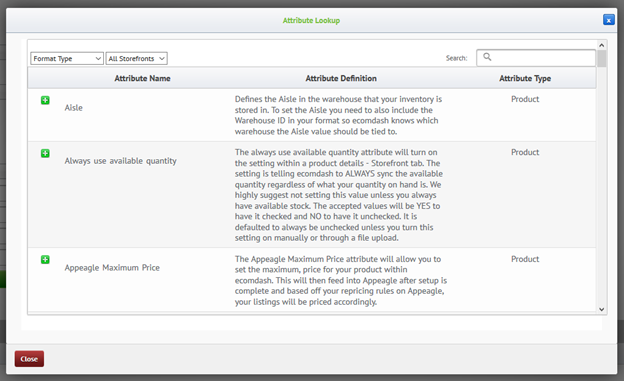The width and height of the screenshot is (624, 381).
Task: Select Always use available quantity text
Action: click(121, 161)
